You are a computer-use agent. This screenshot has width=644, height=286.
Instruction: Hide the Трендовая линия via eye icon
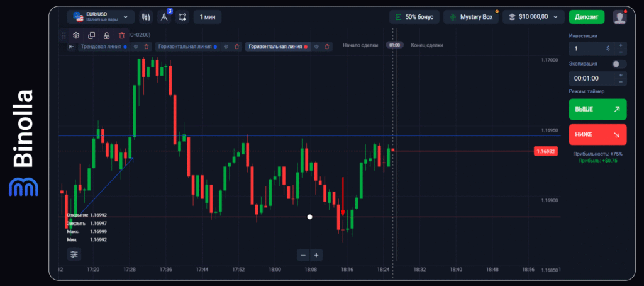pos(136,47)
